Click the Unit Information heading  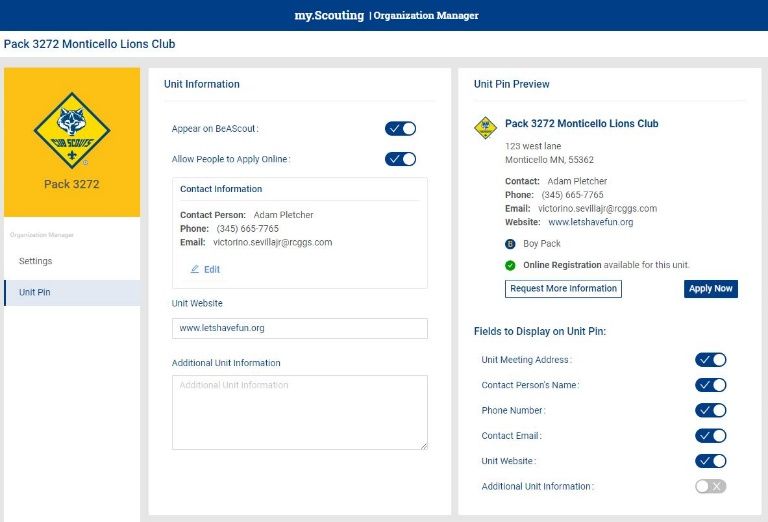point(202,84)
